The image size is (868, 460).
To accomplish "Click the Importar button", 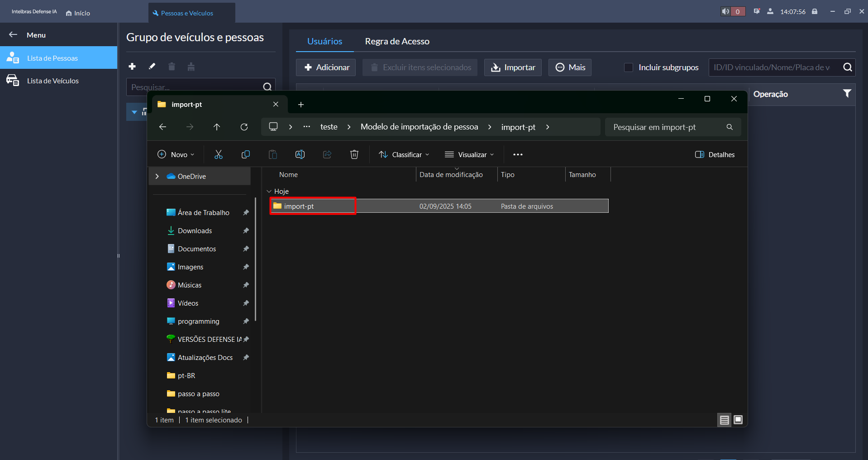I will [513, 67].
